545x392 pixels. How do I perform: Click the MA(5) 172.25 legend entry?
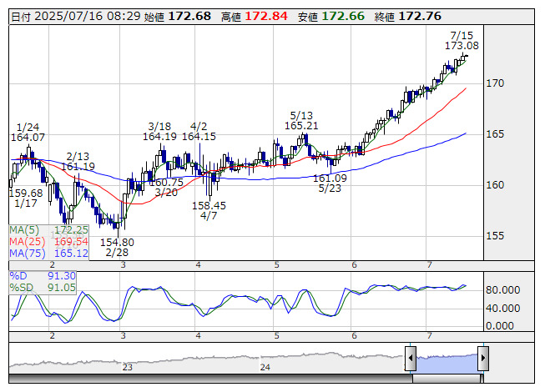click(x=48, y=230)
